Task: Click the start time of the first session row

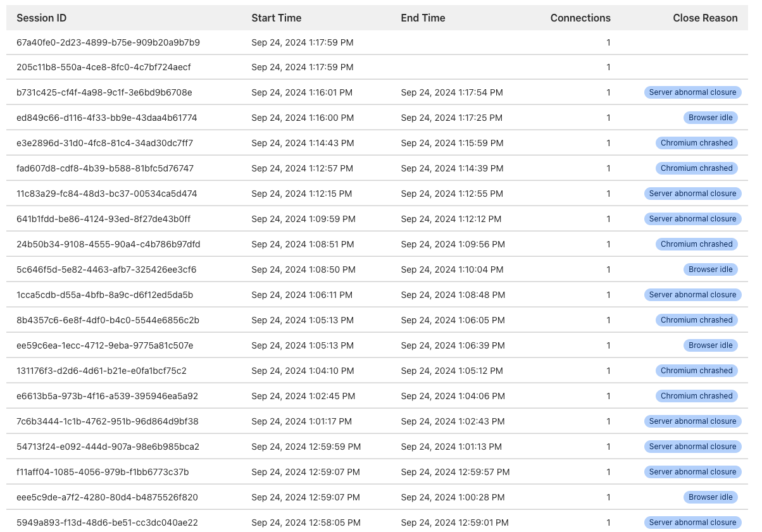Action: coord(303,42)
